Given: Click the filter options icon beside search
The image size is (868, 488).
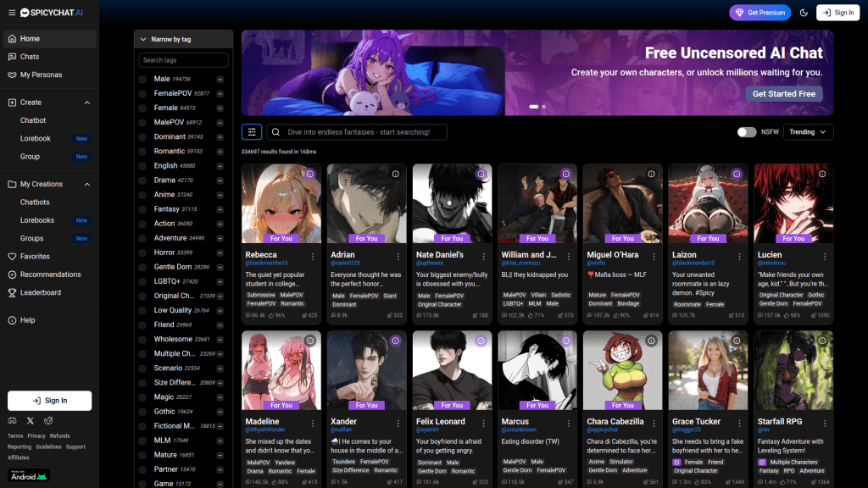Looking at the screenshot, I should [x=251, y=131].
